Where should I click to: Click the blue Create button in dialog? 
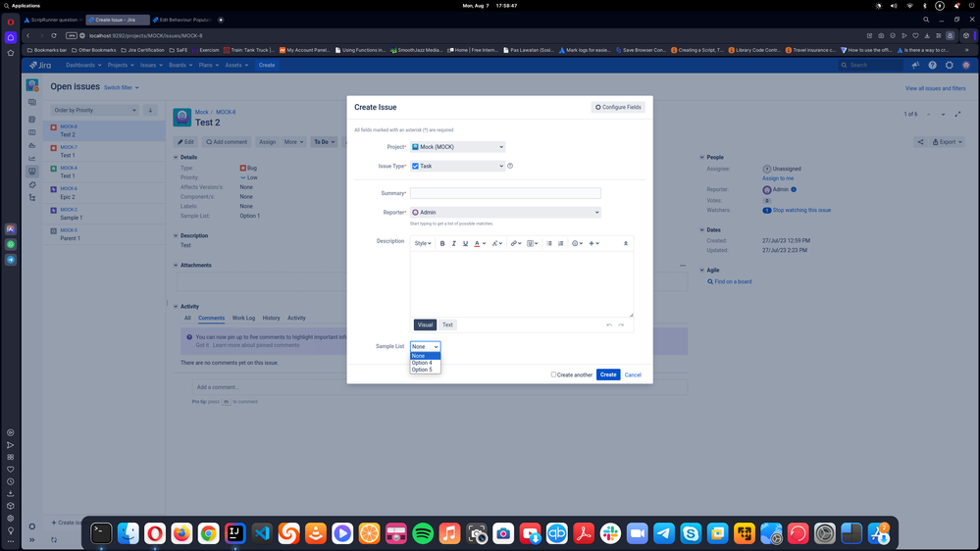608,375
